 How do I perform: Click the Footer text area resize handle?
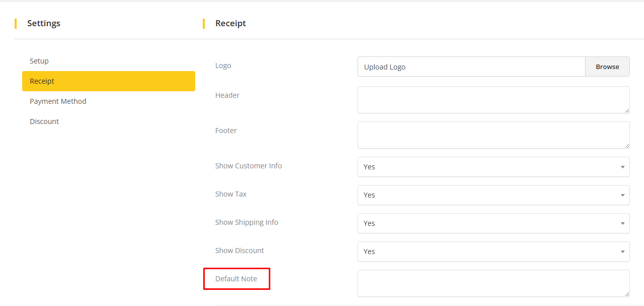[x=627, y=146]
